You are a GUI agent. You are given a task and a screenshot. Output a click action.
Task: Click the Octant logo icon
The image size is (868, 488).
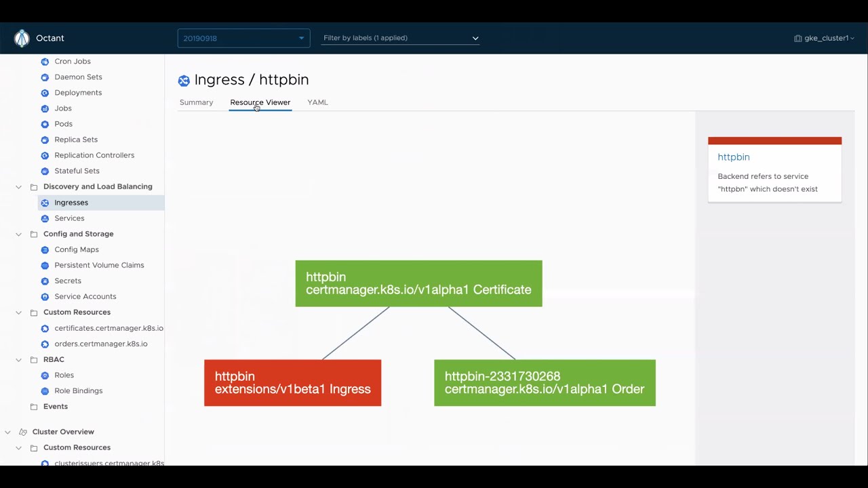(x=22, y=38)
